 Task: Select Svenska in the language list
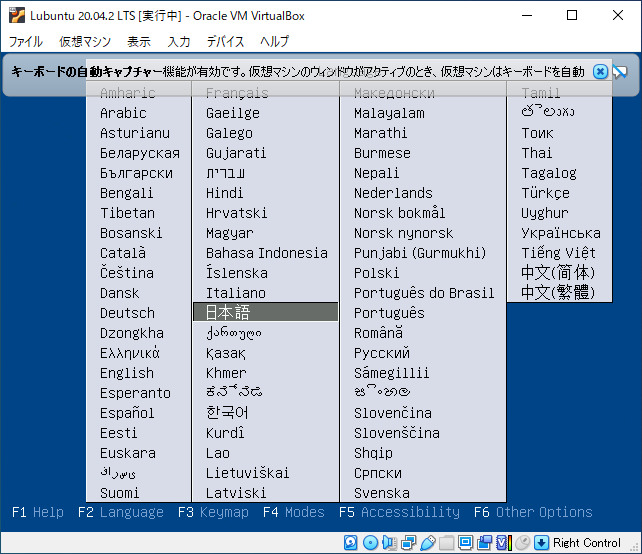(382, 493)
